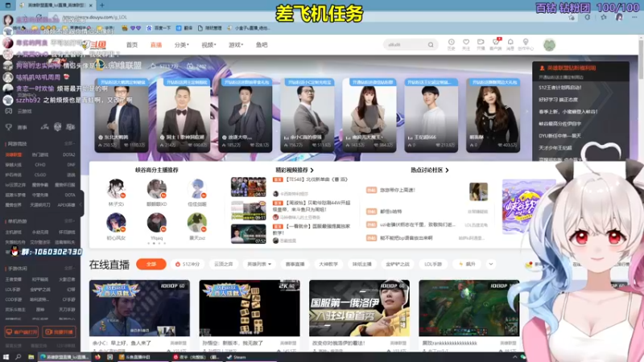Open the notifications bell icon
This screenshot has width=644, height=362.
tap(510, 43)
